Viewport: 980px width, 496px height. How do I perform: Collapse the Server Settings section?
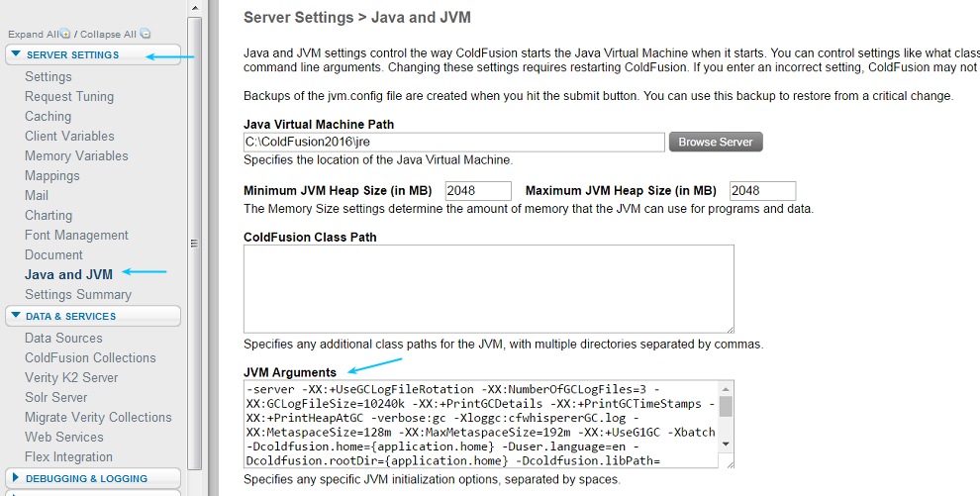[71, 55]
